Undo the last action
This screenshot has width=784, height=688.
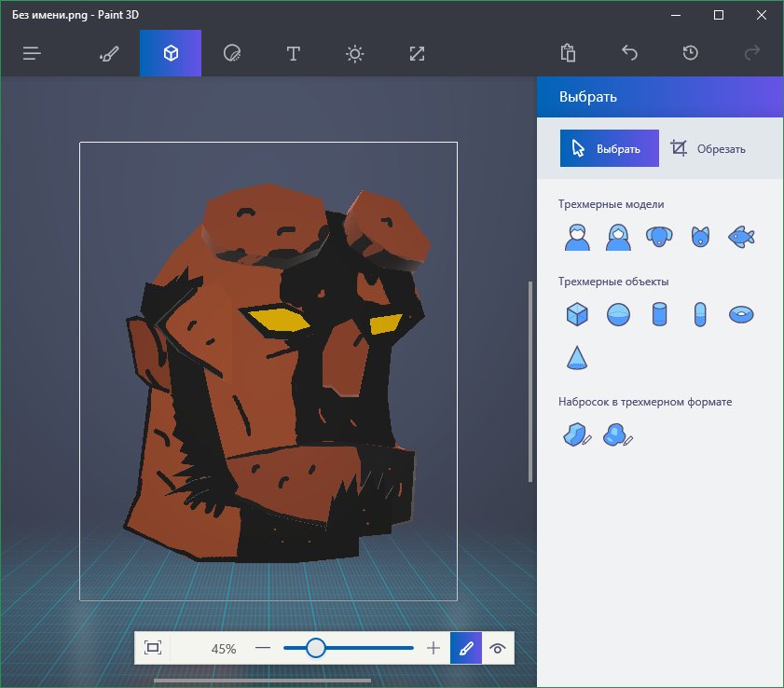(x=629, y=53)
